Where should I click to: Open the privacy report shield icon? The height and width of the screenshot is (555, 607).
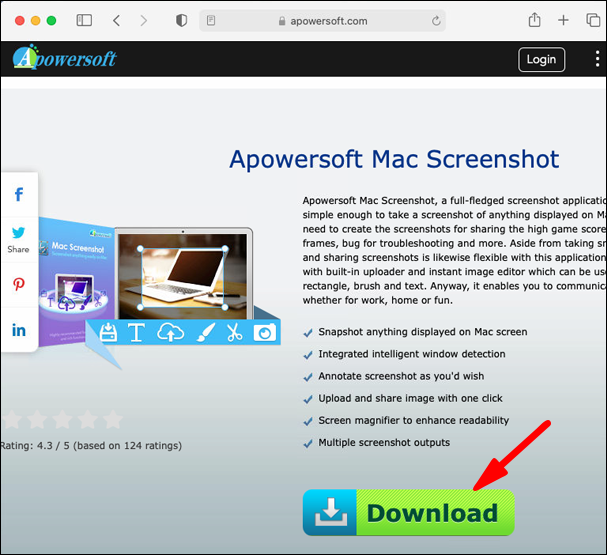[181, 20]
